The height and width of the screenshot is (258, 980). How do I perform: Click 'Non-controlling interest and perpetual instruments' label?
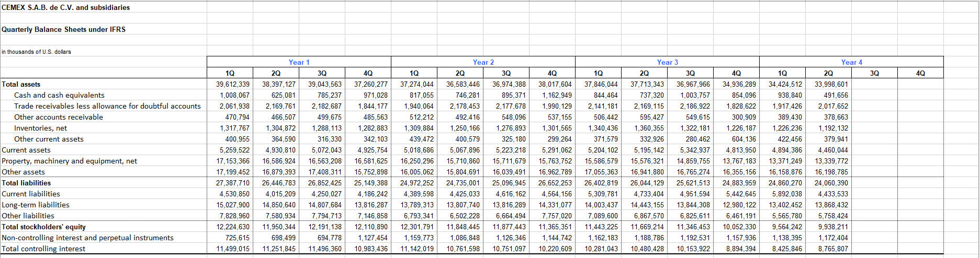(87, 238)
